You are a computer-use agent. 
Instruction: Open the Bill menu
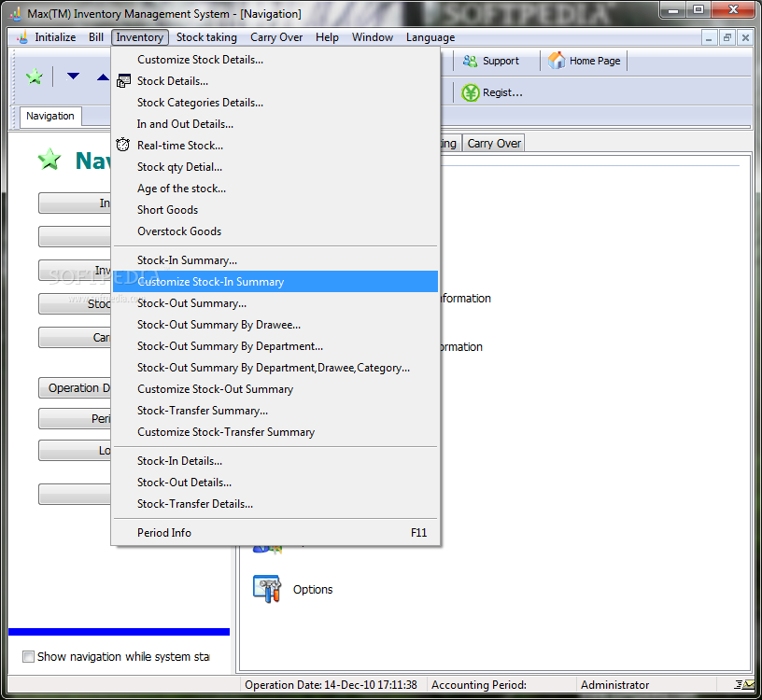pyautogui.click(x=96, y=37)
